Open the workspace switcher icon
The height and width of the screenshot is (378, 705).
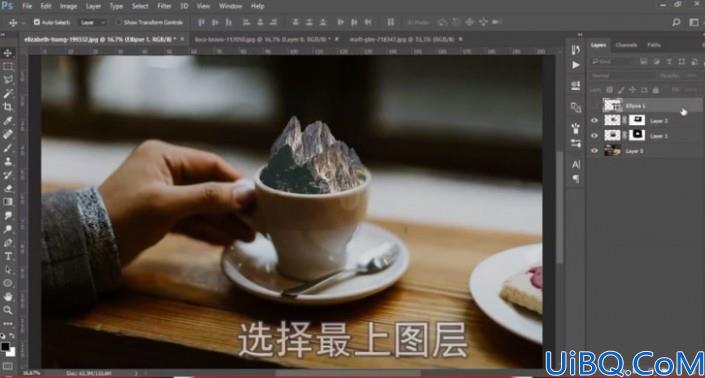point(694,22)
